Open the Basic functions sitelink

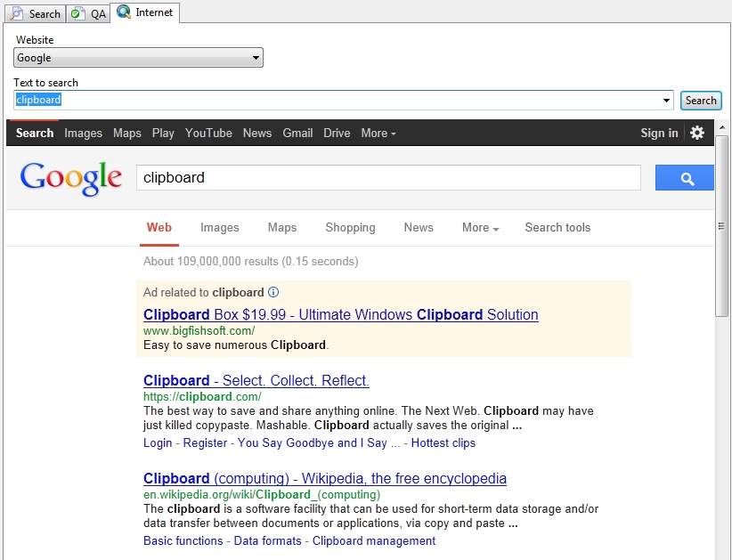point(183,541)
